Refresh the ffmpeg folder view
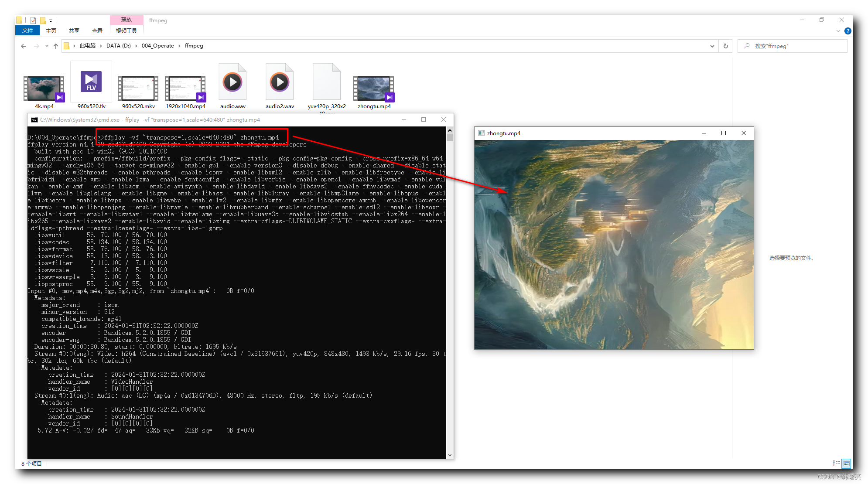The height and width of the screenshot is (484, 868). click(x=726, y=46)
